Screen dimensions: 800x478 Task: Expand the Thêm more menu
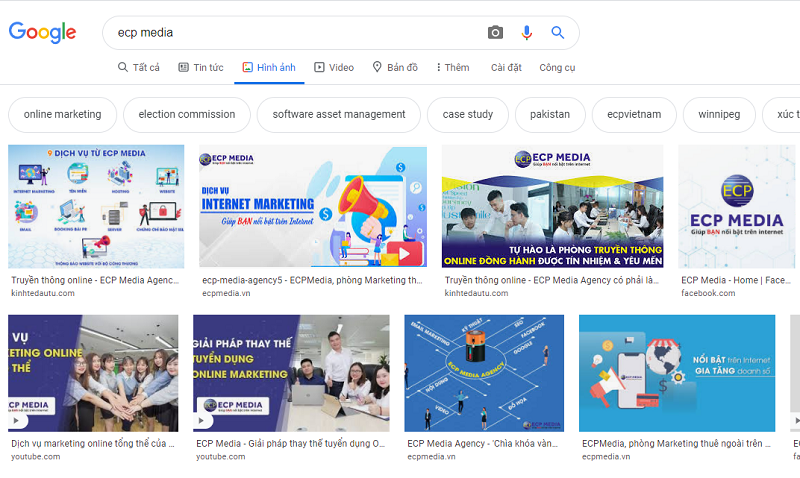point(453,67)
